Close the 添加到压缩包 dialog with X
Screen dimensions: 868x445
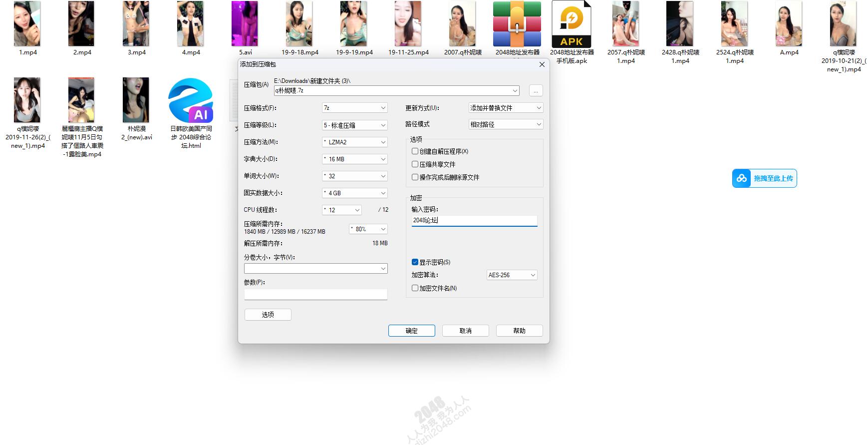542,64
